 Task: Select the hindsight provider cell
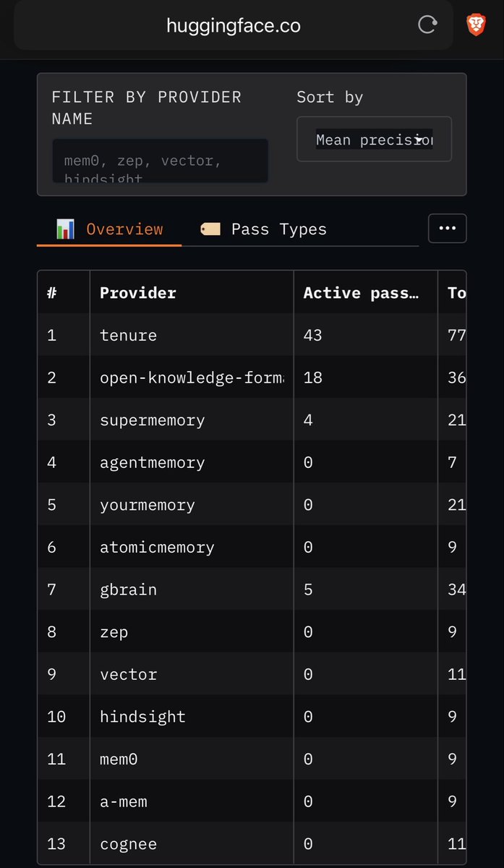click(x=192, y=717)
